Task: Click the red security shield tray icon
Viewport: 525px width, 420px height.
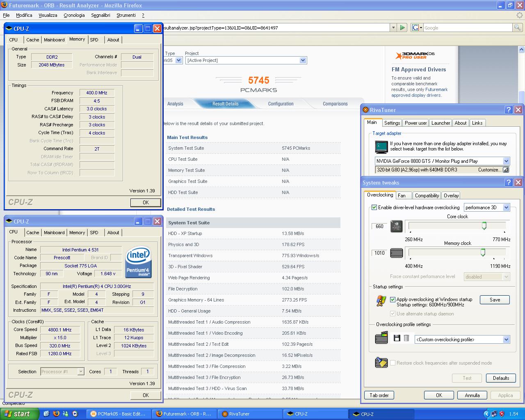Action: pyautogui.click(x=502, y=414)
